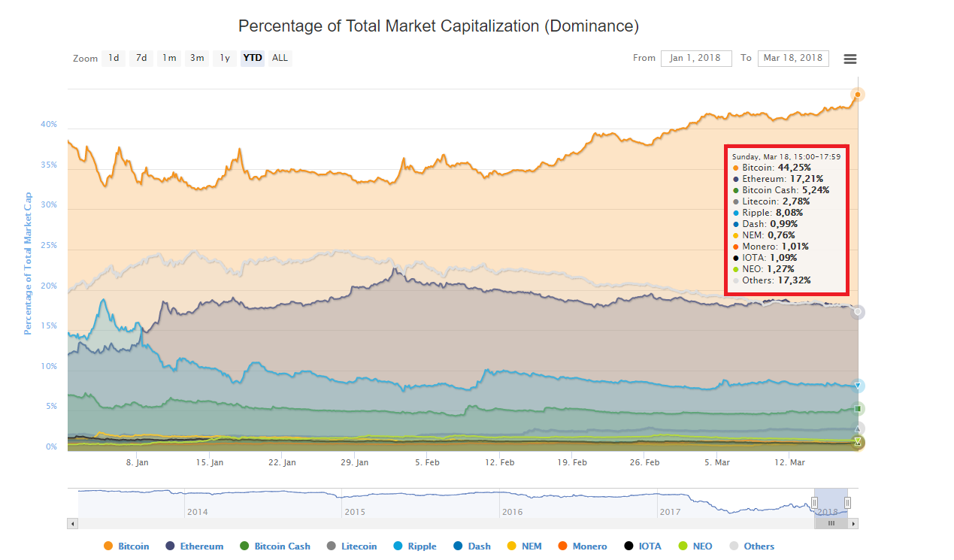Open the chart hamburger context menu
This screenshot has height=560, width=954.
click(850, 59)
